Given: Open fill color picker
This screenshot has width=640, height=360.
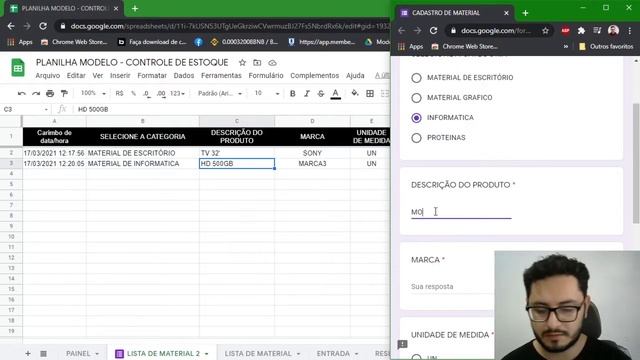Looking at the screenshot, I should pos(355,93).
